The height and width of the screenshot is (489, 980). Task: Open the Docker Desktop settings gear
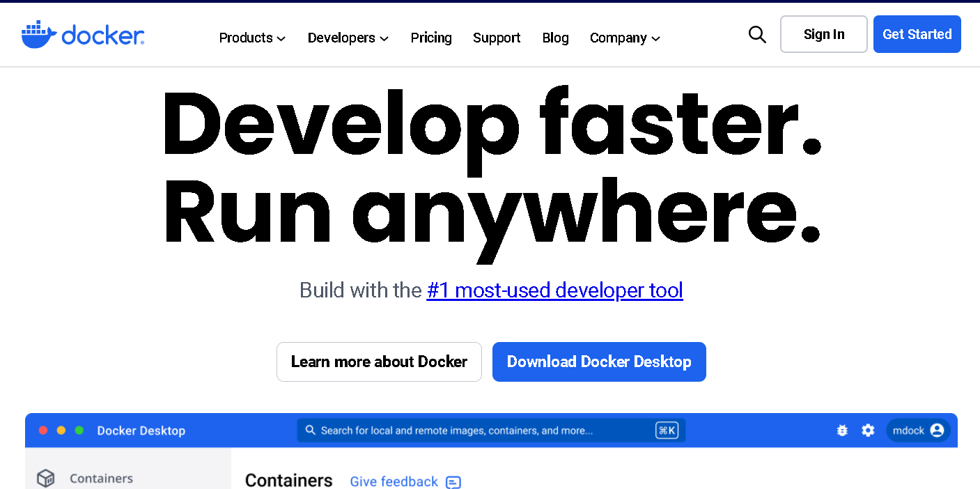click(868, 430)
